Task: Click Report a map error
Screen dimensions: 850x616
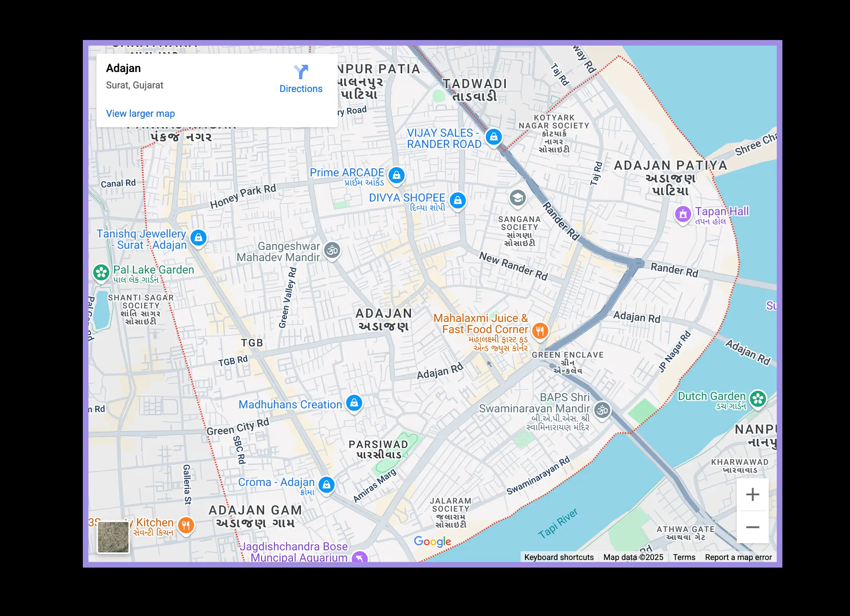Action: 738,557
